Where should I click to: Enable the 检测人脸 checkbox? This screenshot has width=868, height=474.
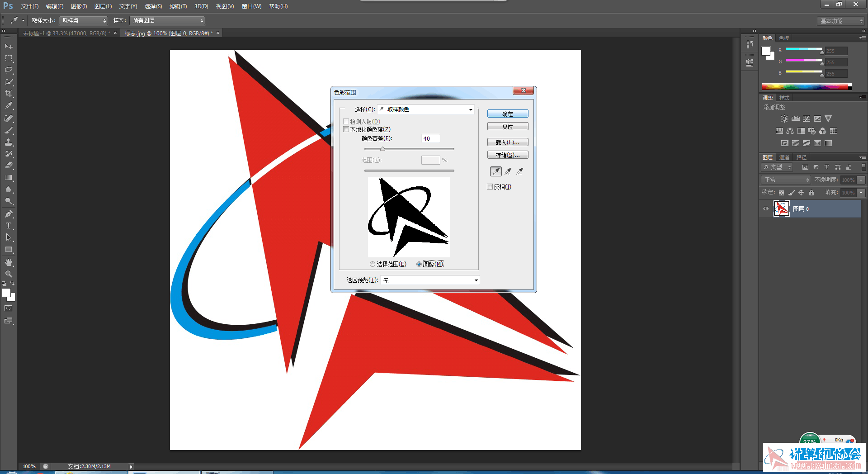346,122
